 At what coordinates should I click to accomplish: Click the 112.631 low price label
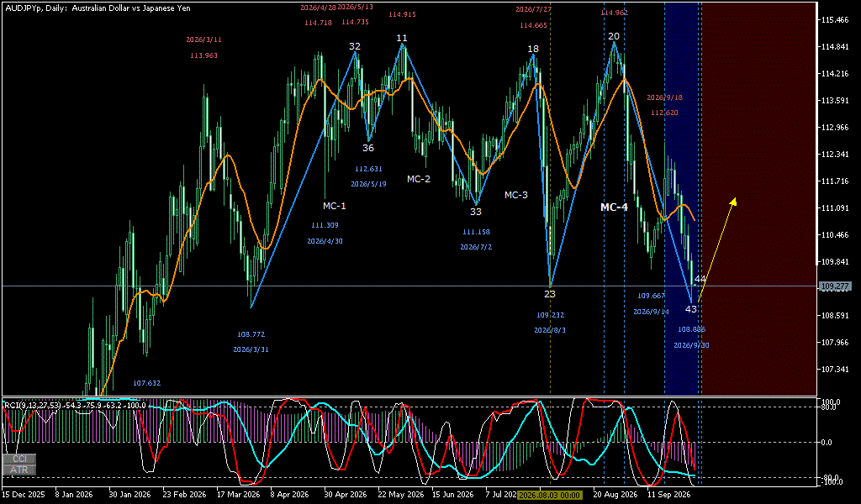368,169
